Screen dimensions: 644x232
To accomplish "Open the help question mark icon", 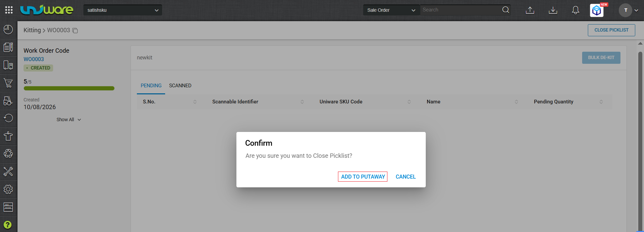I will click(x=8, y=225).
